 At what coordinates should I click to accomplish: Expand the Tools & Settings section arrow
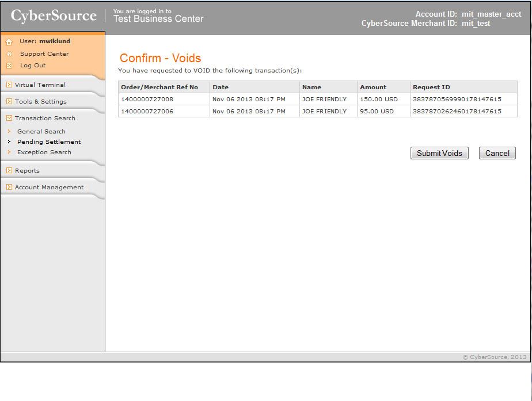pyautogui.click(x=9, y=102)
